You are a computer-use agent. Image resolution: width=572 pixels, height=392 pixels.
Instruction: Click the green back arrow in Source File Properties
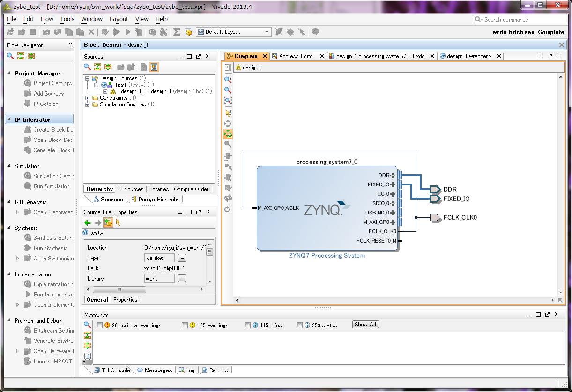pyautogui.click(x=87, y=222)
